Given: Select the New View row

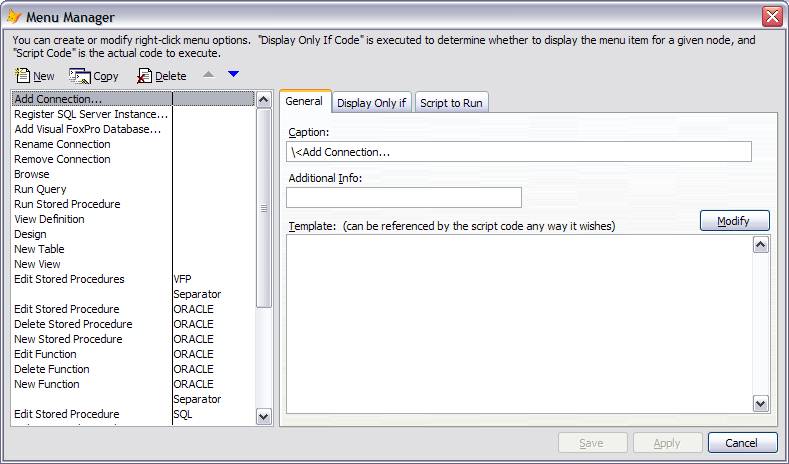Looking at the screenshot, I should coord(133,264).
